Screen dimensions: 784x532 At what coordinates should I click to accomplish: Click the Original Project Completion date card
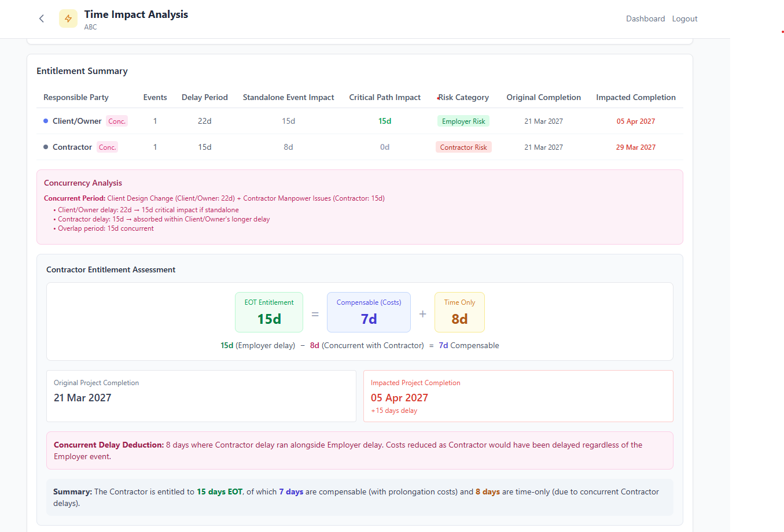(x=201, y=396)
